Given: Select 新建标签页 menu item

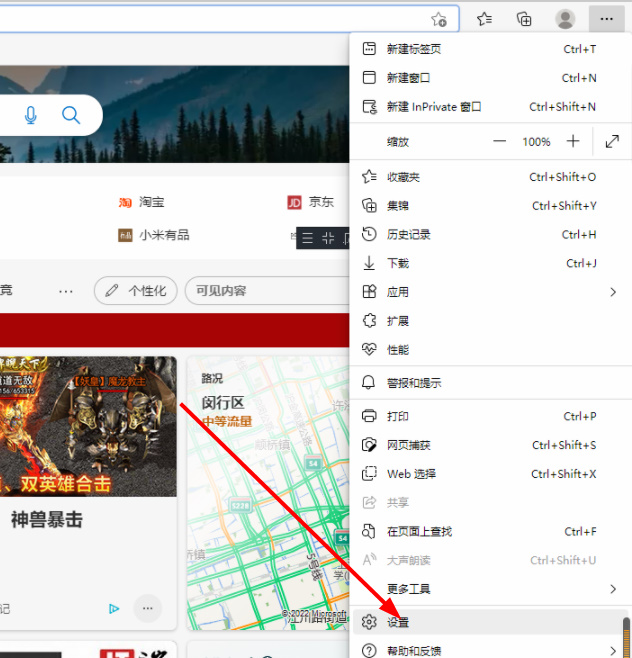Looking at the screenshot, I should [x=490, y=49].
